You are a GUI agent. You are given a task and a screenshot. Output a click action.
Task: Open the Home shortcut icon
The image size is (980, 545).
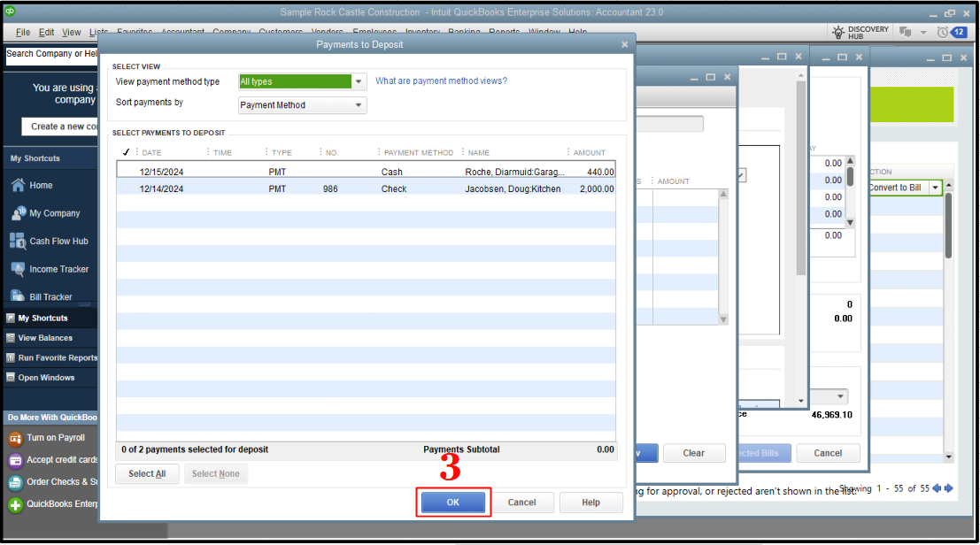coord(18,185)
